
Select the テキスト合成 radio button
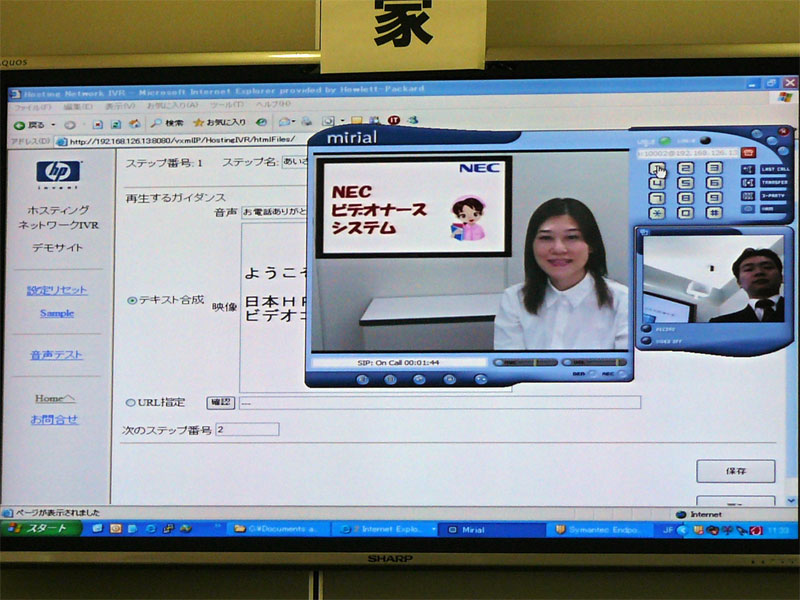coord(132,301)
